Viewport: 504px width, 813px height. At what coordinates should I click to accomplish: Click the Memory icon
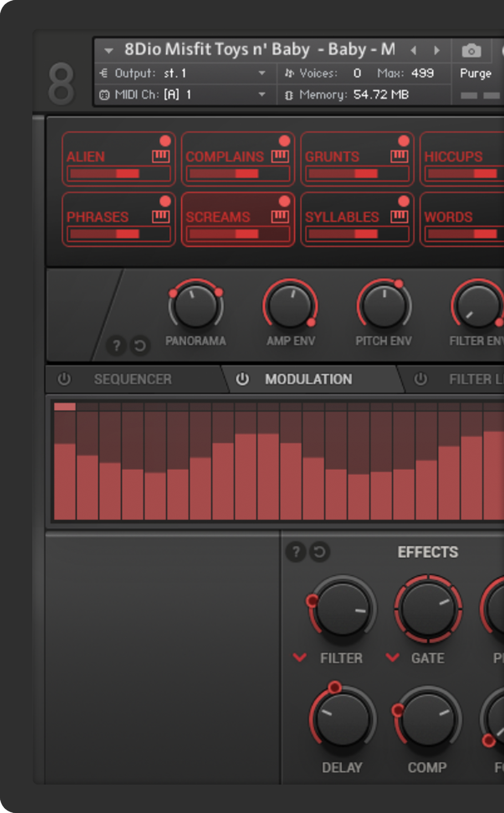coord(289,95)
